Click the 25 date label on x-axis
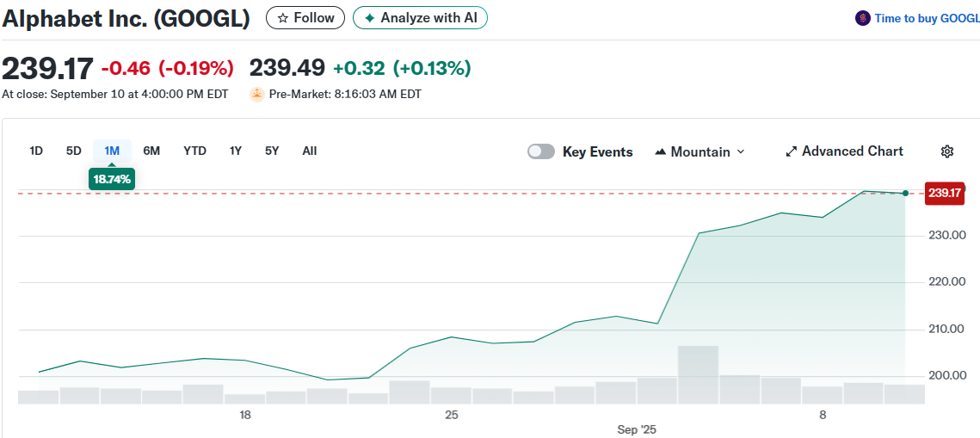 tap(452, 415)
